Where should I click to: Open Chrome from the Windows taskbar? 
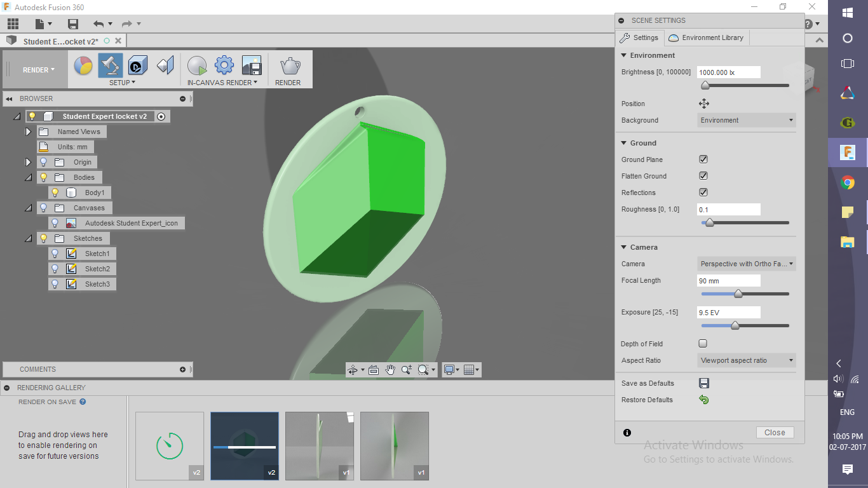click(x=847, y=183)
